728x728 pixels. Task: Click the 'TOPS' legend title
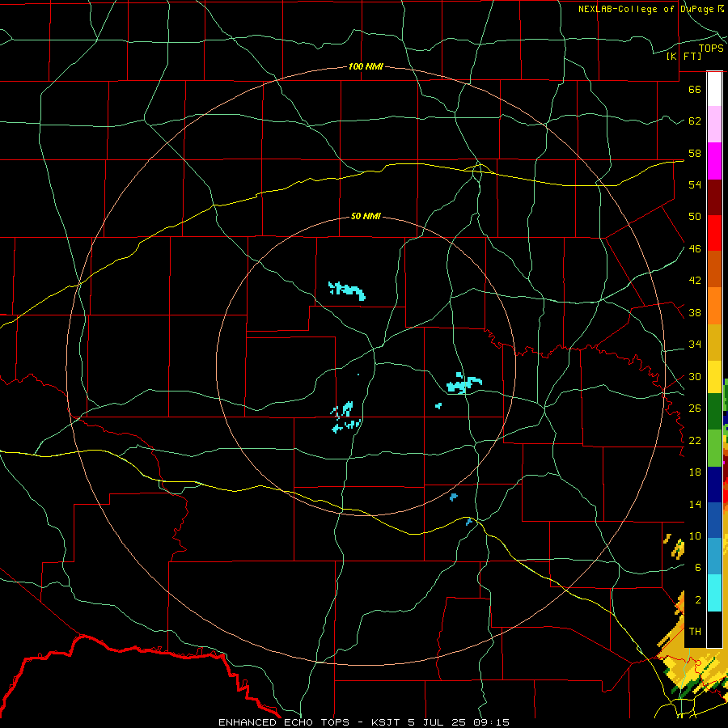point(711,49)
